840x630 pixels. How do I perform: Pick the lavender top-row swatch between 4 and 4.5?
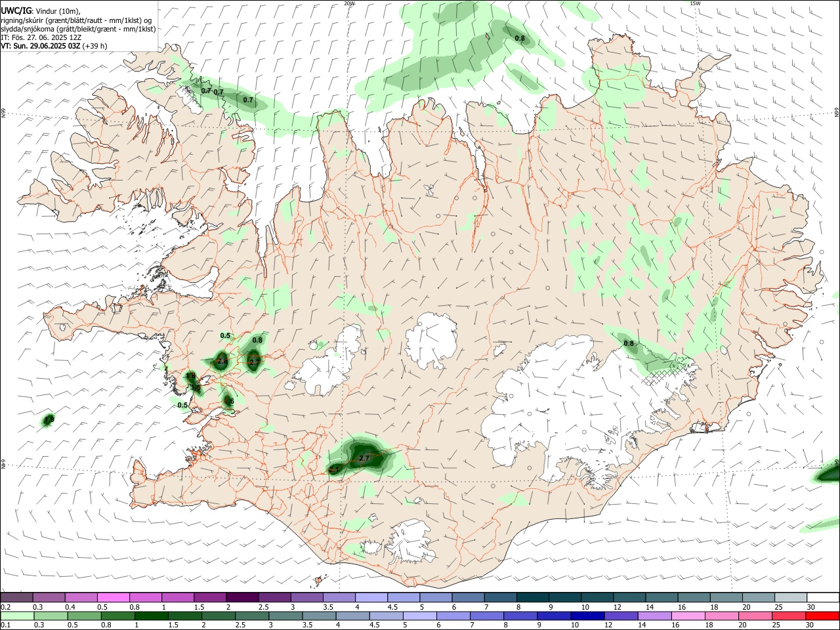click(371, 597)
